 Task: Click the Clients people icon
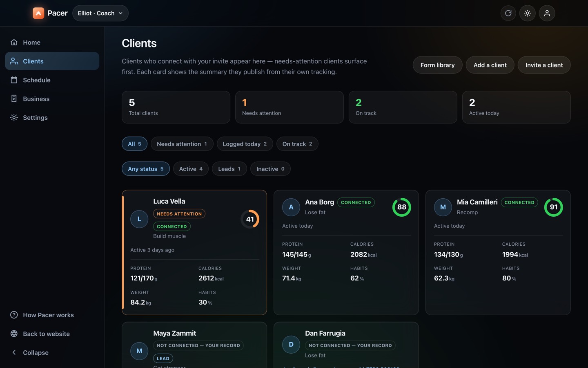(14, 61)
